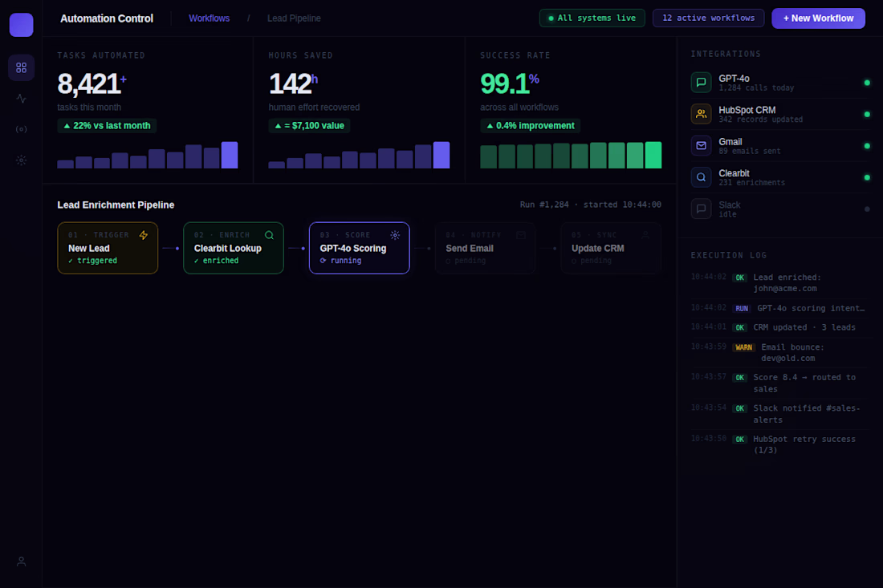Select the GPT-4o Scoring node

click(x=360, y=248)
